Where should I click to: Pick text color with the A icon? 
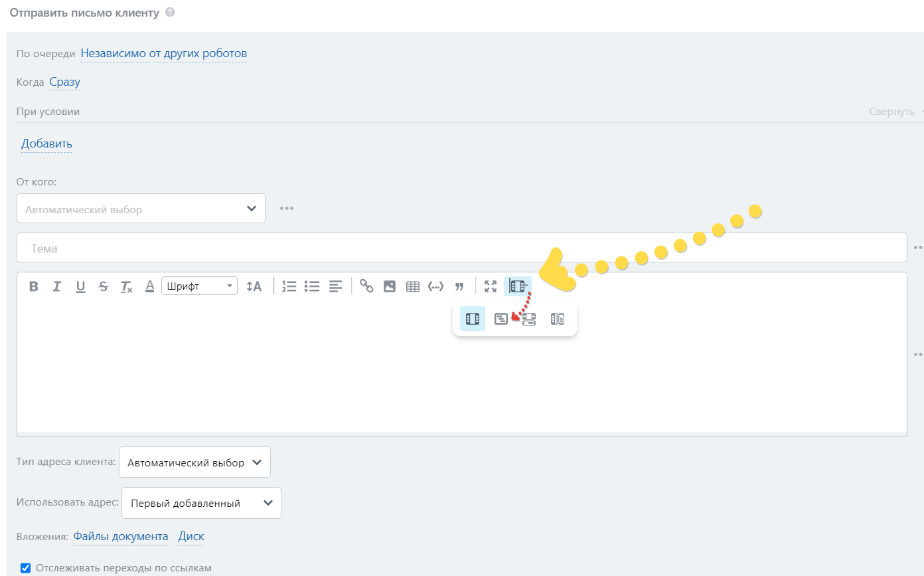click(150, 286)
